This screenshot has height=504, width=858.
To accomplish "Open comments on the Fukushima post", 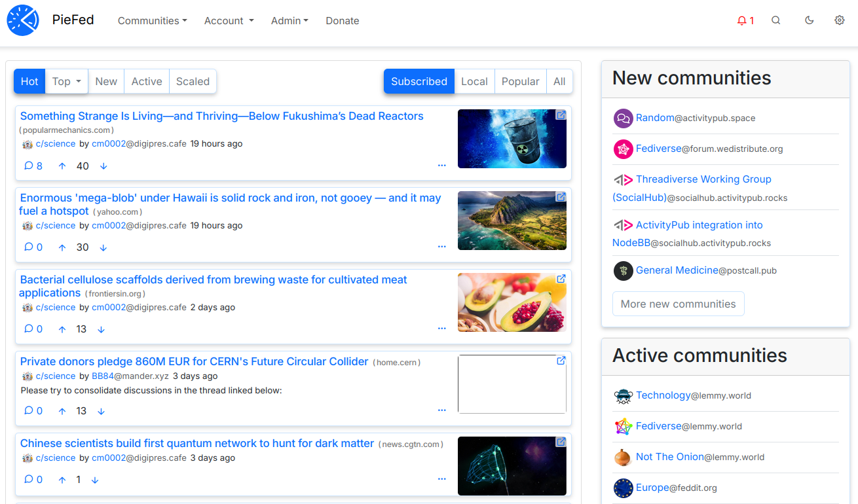I will coord(33,166).
